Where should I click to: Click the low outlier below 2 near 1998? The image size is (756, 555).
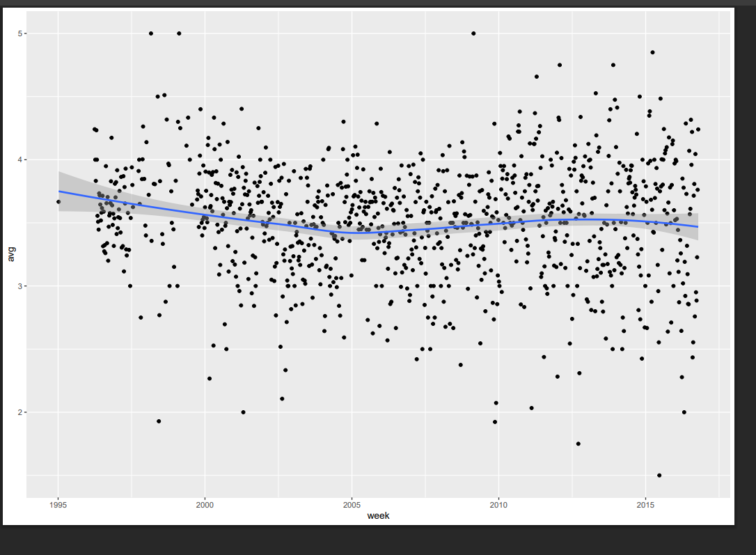(x=159, y=421)
